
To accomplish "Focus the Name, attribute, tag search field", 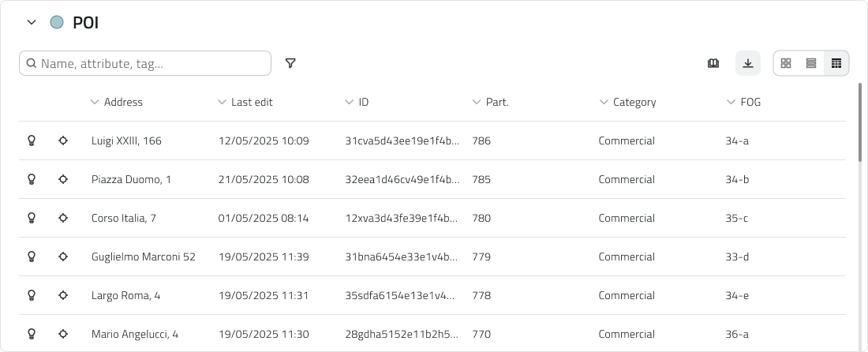I will 150,63.
